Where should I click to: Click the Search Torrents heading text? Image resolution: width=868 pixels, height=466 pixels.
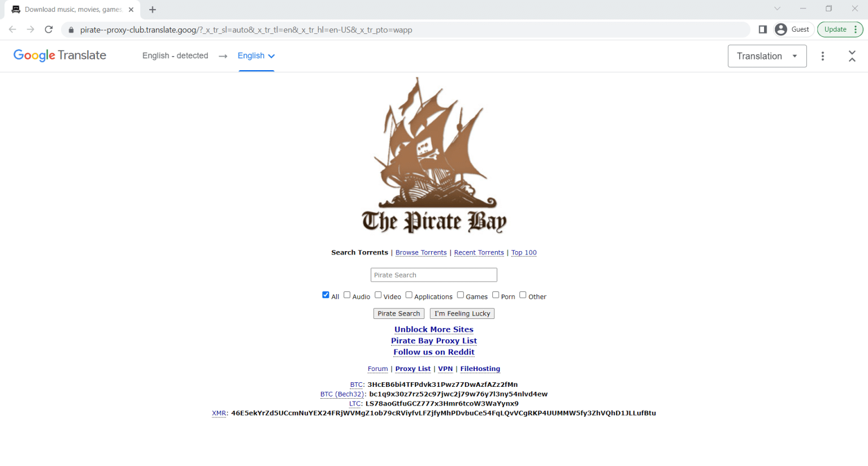(x=359, y=253)
